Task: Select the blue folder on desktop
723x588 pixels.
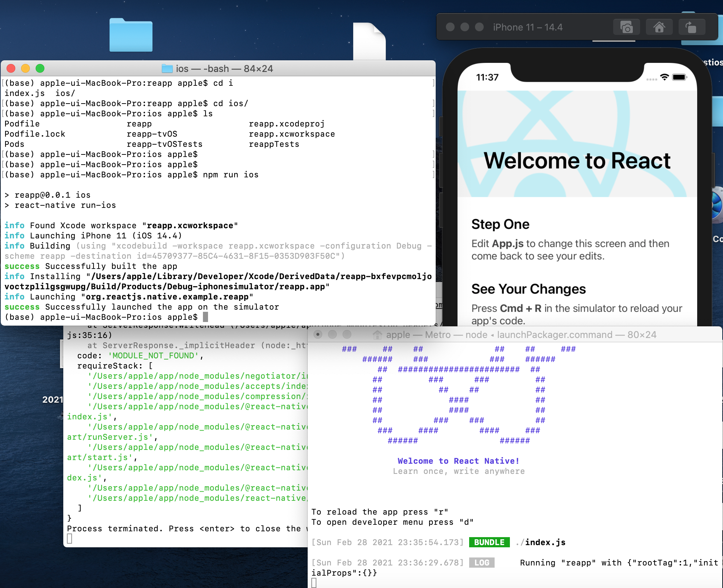Action: click(131, 35)
